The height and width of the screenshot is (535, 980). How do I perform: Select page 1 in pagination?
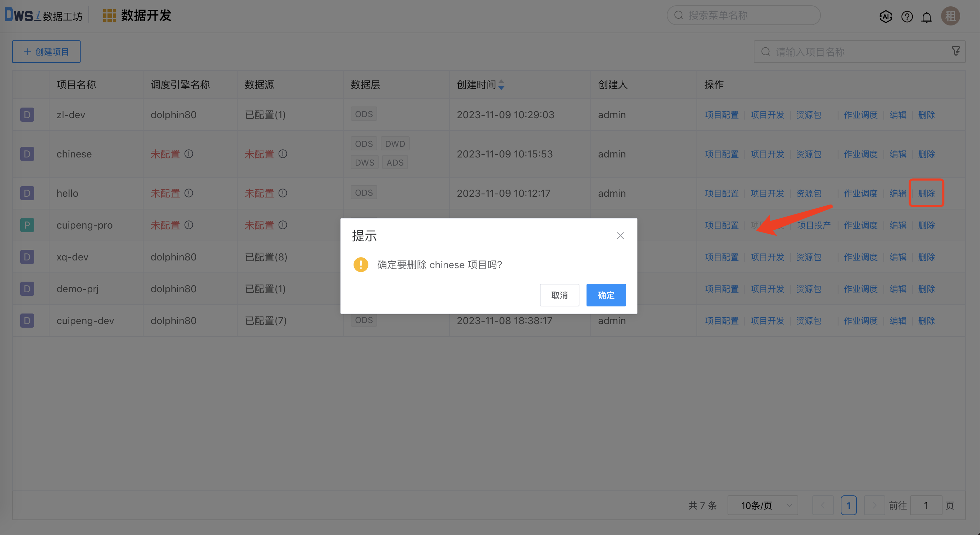point(848,505)
